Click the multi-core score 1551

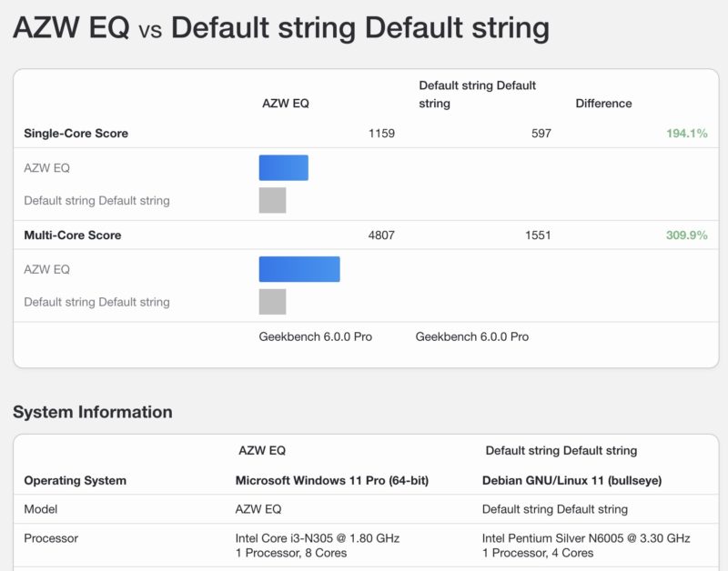pos(538,235)
